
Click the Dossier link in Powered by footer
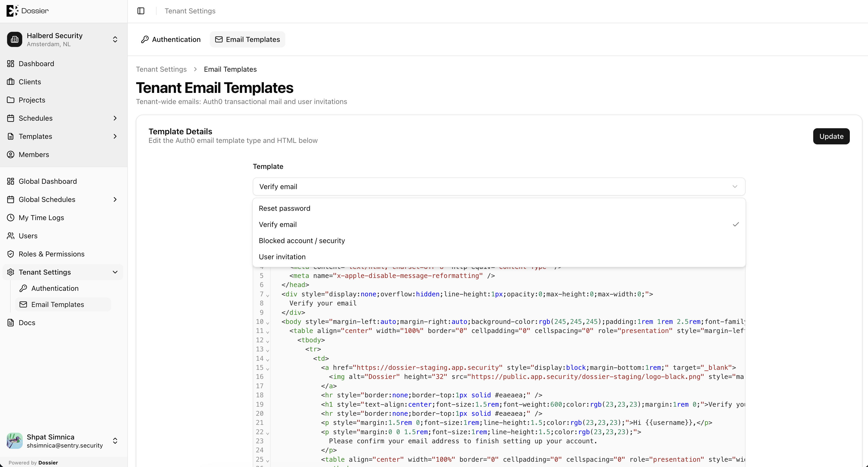(x=48, y=463)
